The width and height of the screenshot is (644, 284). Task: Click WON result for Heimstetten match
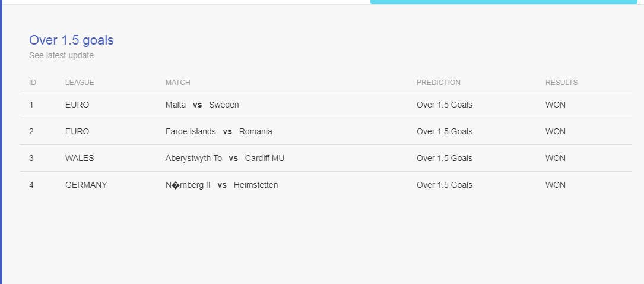pos(556,185)
